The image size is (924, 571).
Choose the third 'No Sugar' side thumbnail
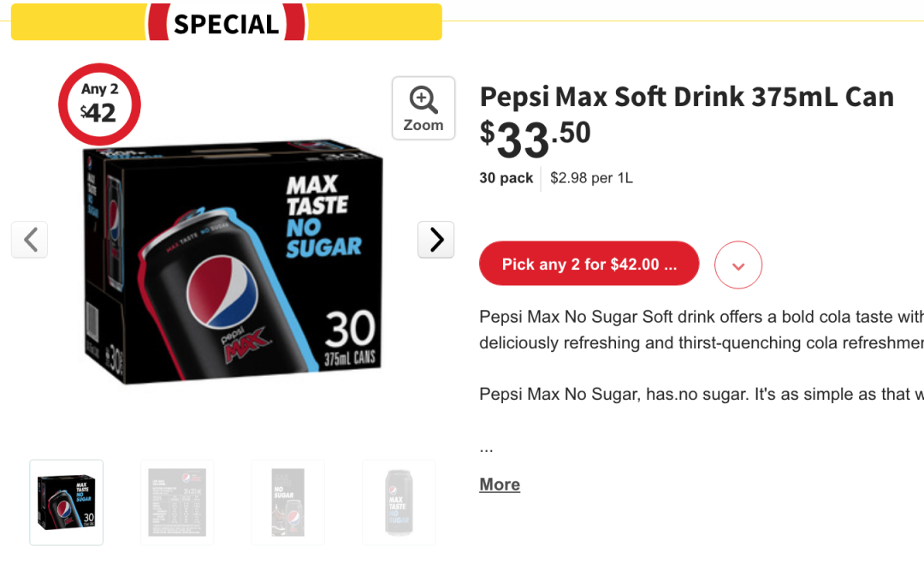click(287, 503)
